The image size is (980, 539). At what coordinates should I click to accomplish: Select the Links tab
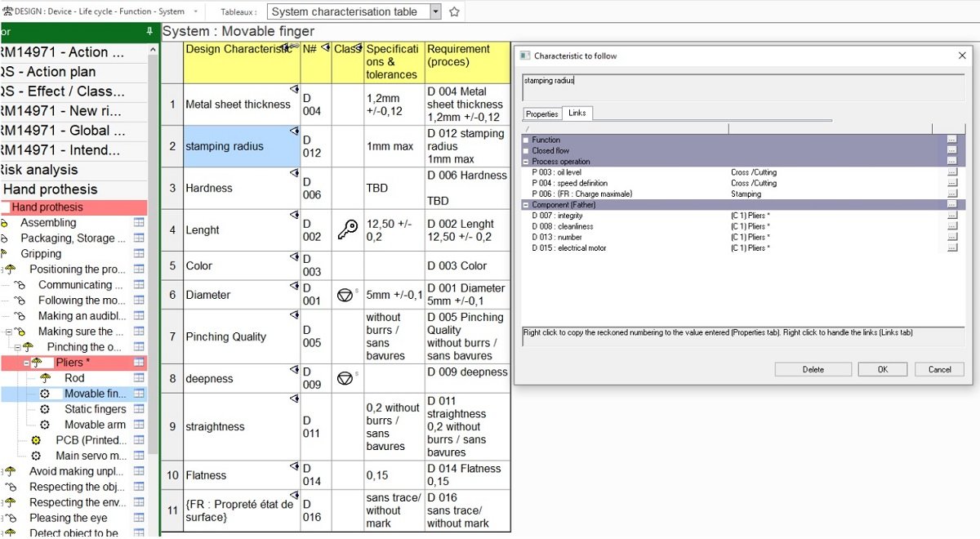pyautogui.click(x=577, y=114)
